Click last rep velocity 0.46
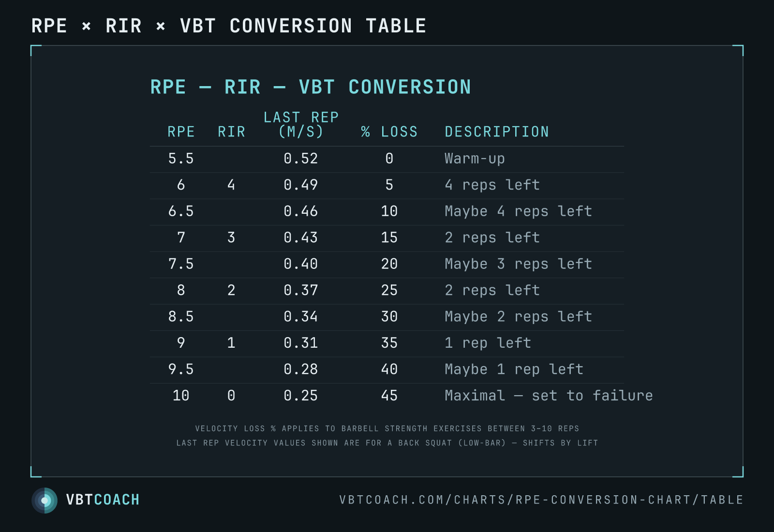The image size is (774, 532). (x=301, y=211)
